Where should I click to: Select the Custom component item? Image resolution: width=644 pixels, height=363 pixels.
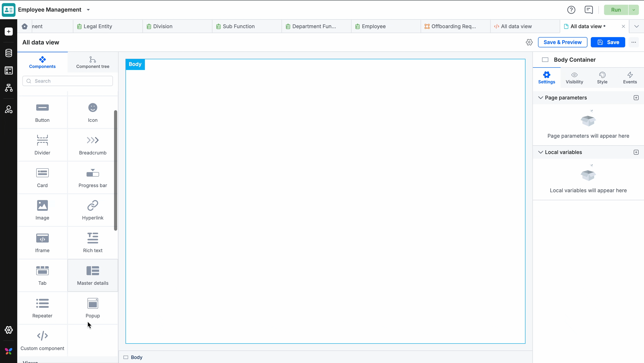click(42, 340)
